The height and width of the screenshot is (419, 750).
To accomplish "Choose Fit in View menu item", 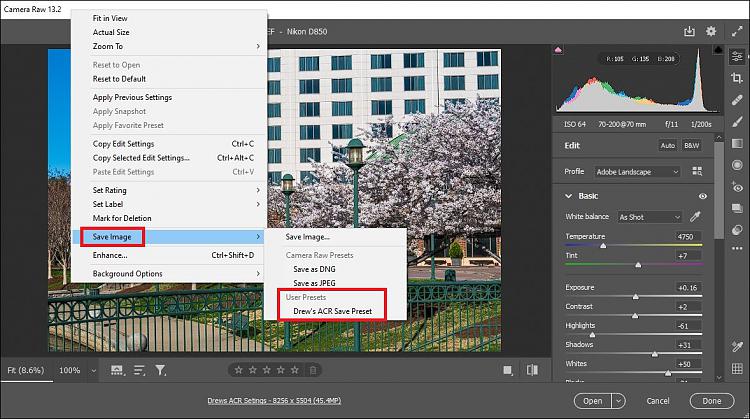I will coord(169,18).
